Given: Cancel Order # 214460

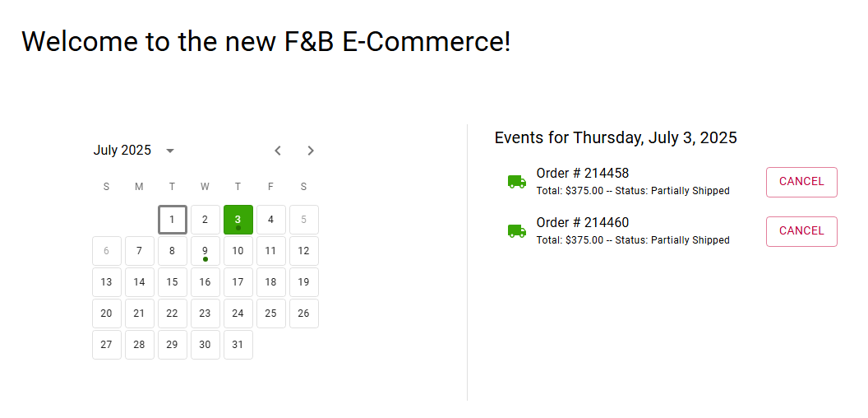Looking at the screenshot, I should (x=801, y=231).
